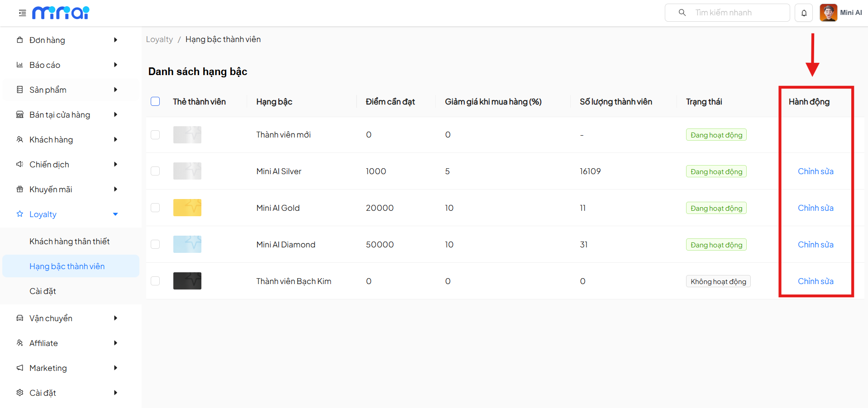Click Chỉnh sửa for Mini AI Diamond
The width and height of the screenshot is (868, 408).
(x=815, y=245)
